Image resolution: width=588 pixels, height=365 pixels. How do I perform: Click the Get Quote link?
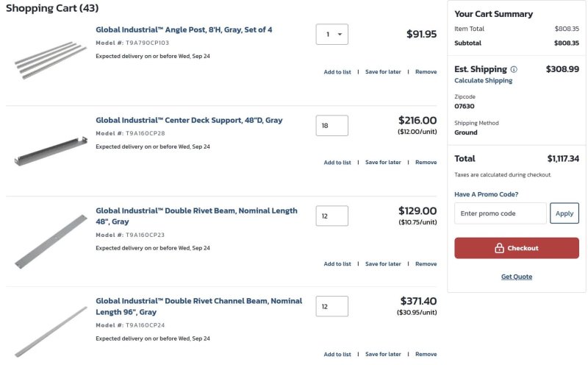pyautogui.click(x=516, y=277)
